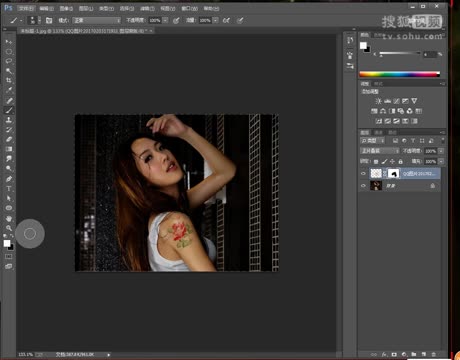Hide the QQ image layer

(363, 173)
